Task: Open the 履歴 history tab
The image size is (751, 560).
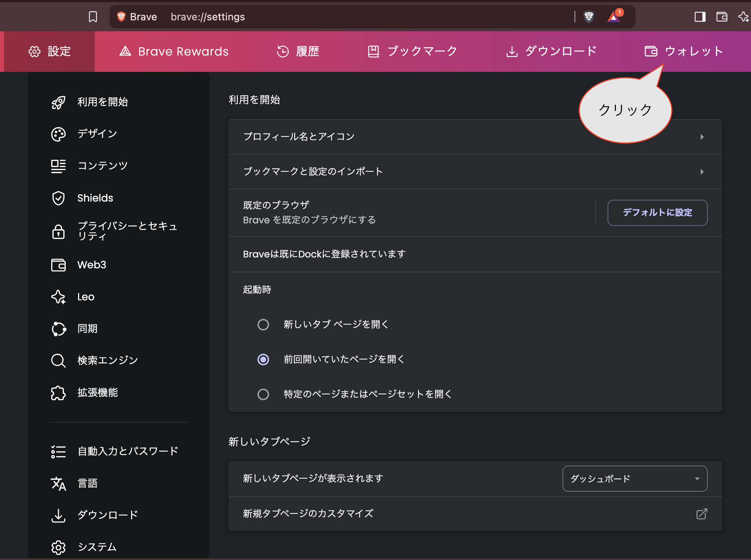Action: (x=298, y=52)
